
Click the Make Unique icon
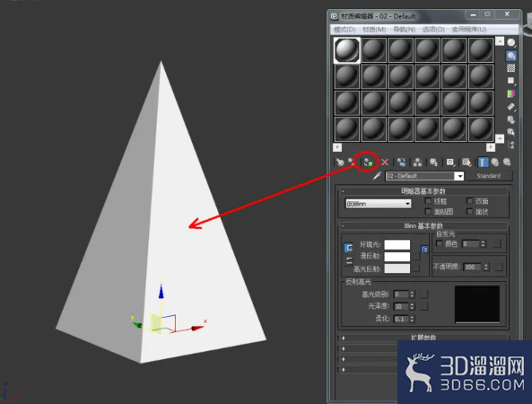click(417, 162)
